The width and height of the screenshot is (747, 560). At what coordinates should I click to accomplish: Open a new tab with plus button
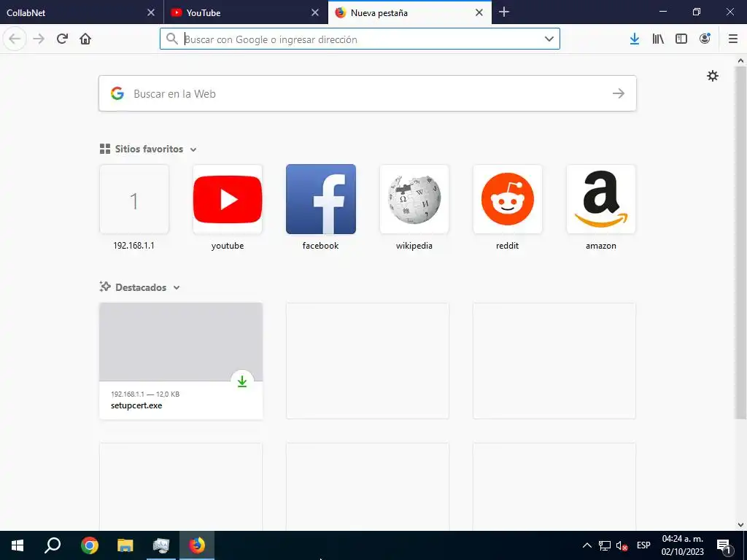pos(503,12)
